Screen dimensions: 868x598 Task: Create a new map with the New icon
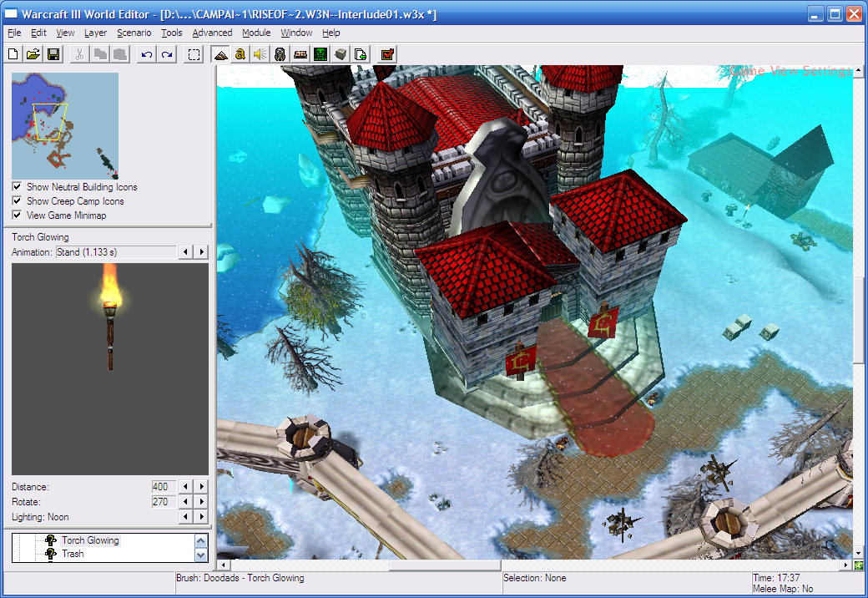click(13, 54)
